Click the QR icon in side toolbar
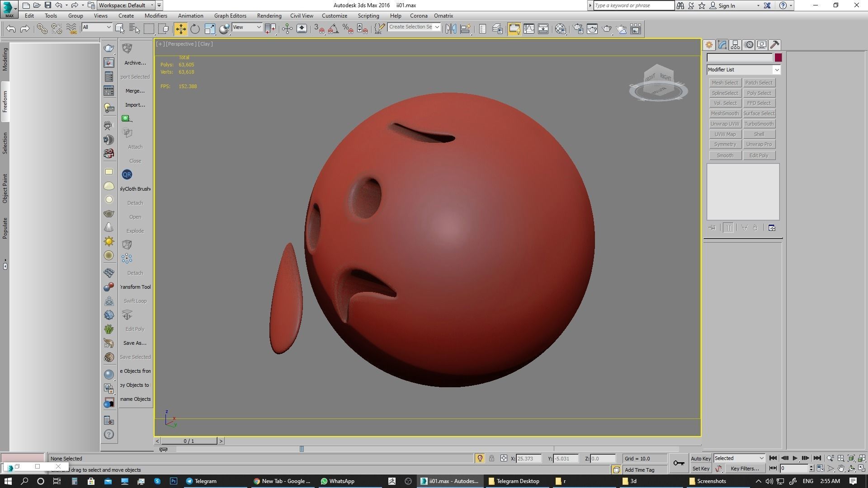 [127, 174]
